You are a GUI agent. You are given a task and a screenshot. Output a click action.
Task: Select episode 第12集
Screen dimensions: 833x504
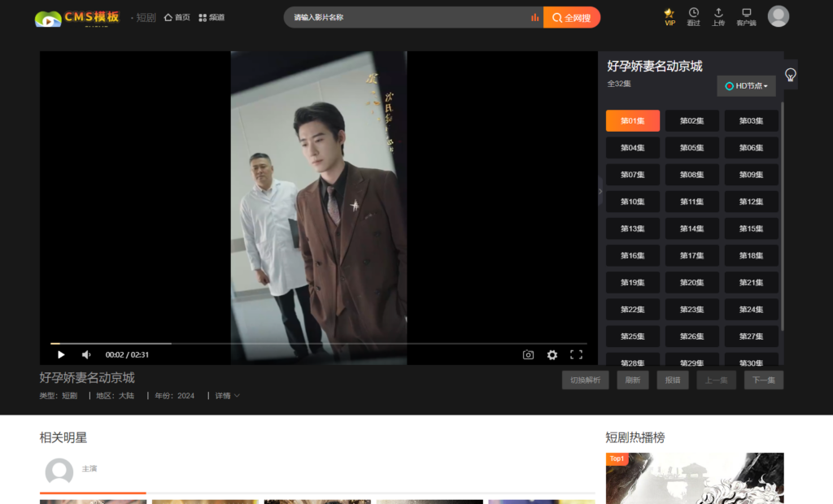pyautogui.click(x=751, y=202)
